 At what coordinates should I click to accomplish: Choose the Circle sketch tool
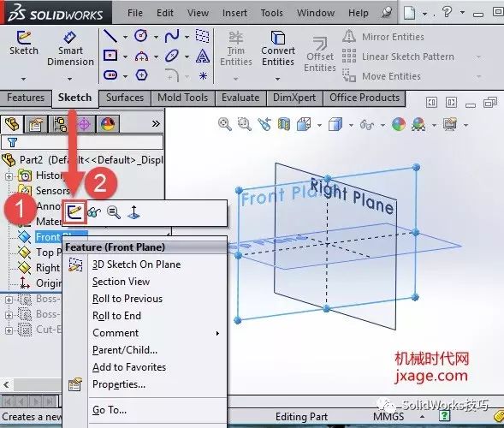tap(141, 36)
